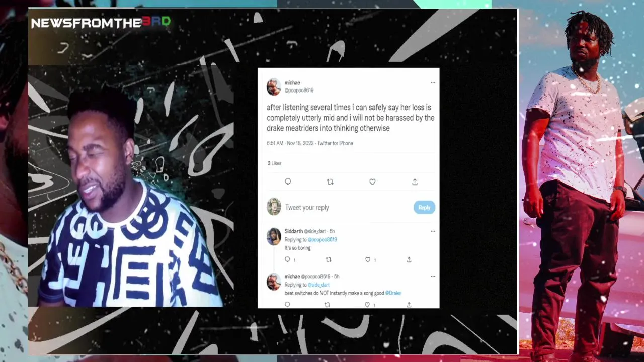Reply to michae's beat switches tweet
The image size is (644, 362).
(287, 304)
